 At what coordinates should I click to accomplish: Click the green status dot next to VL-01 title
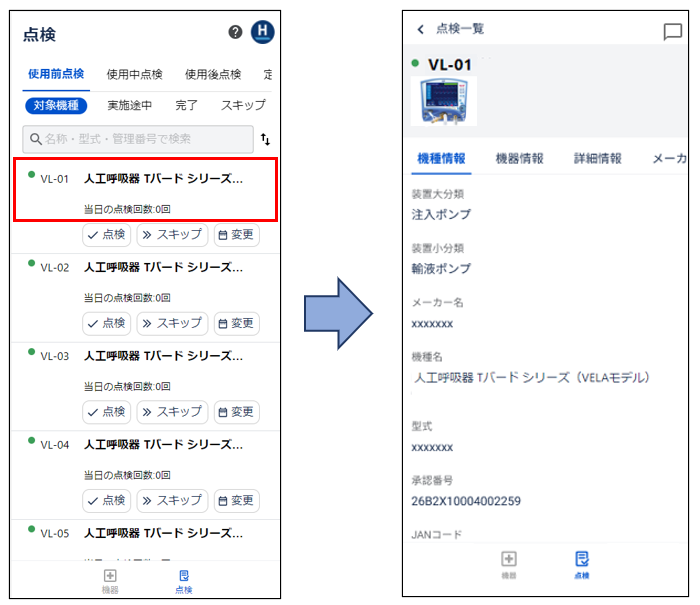(415, 63)
